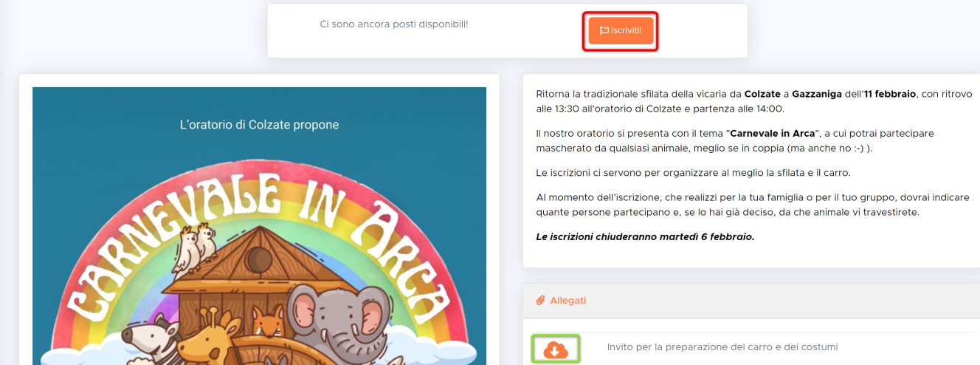Click the Allegati section header

coord(751,301)
